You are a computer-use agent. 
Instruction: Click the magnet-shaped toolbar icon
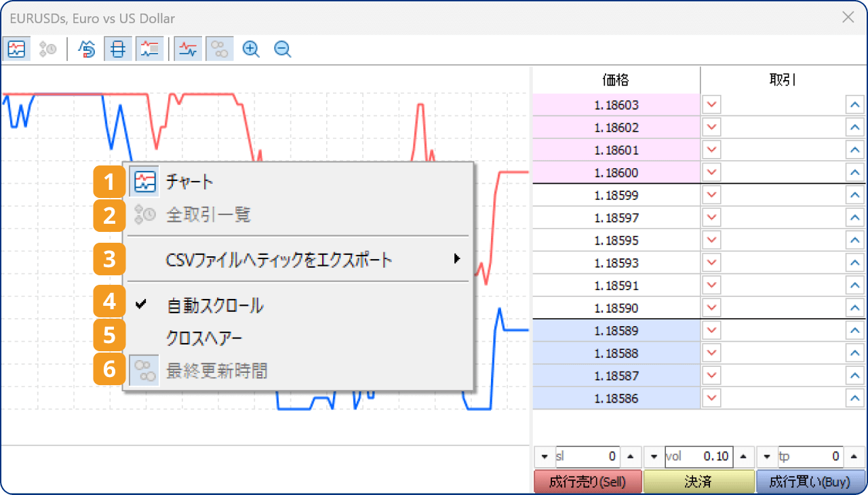[85, 48]
